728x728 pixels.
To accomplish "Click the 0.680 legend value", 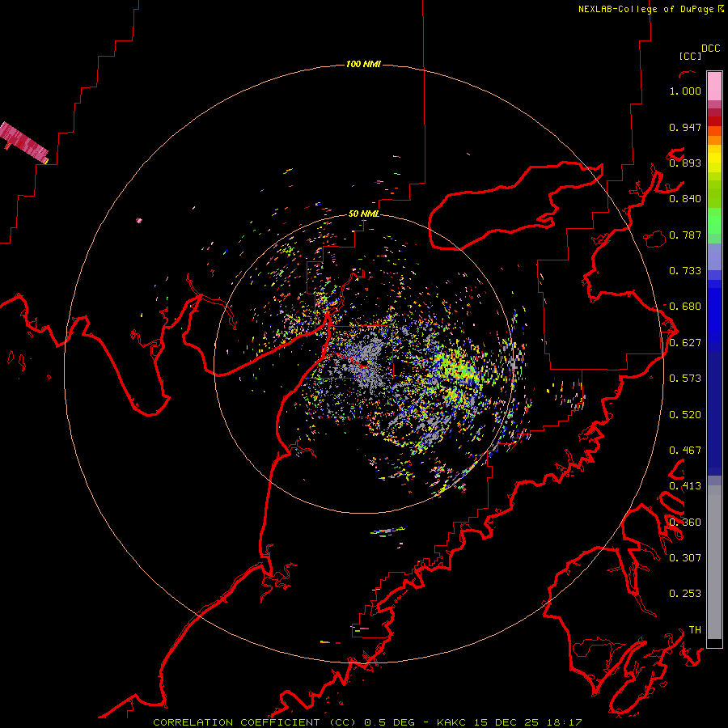I will pyautogui.click(x=685, y=307).
